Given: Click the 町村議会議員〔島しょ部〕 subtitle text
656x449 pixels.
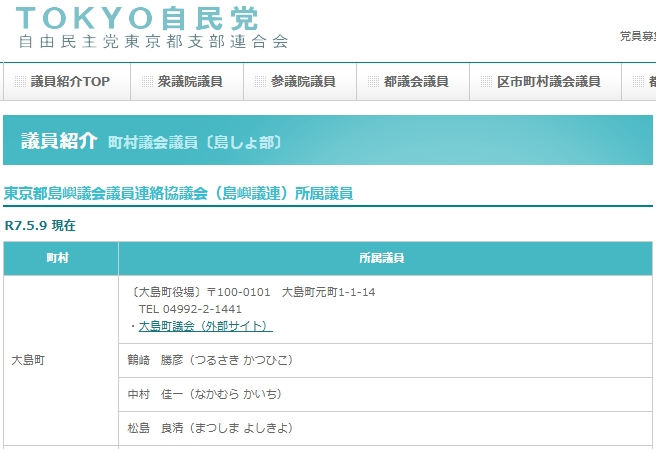Looking at the screenshot, I should [x=195, y=142].
